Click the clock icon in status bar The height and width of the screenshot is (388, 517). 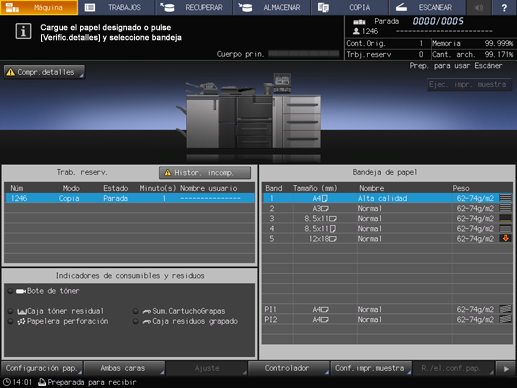point(6,382)
